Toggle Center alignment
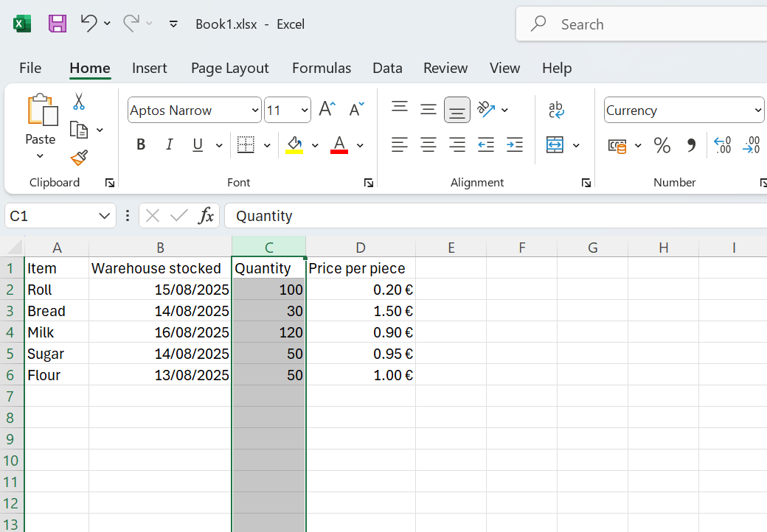Screen dimensions: 767x532 coord(428,144)
